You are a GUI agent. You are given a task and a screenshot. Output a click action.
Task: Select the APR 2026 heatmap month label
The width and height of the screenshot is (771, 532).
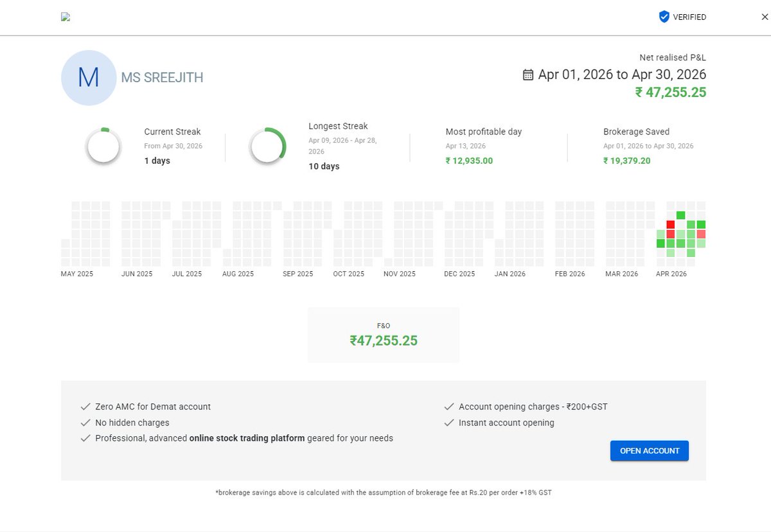point(671,274)
